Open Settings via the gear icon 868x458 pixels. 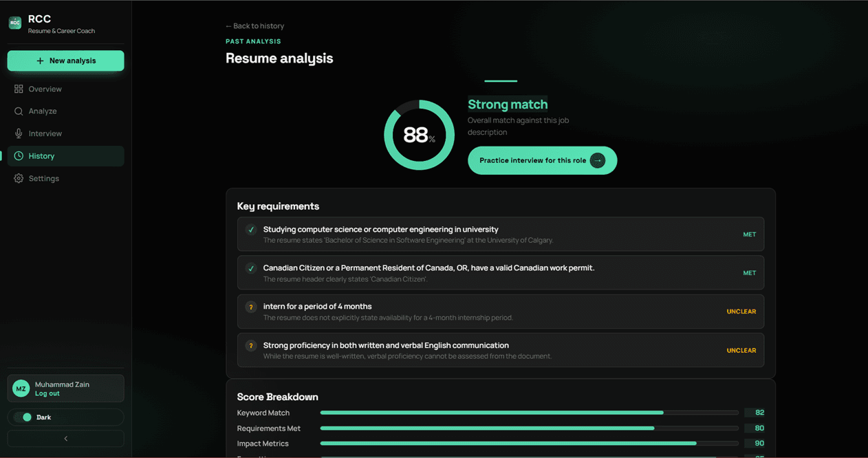(19, 178)
